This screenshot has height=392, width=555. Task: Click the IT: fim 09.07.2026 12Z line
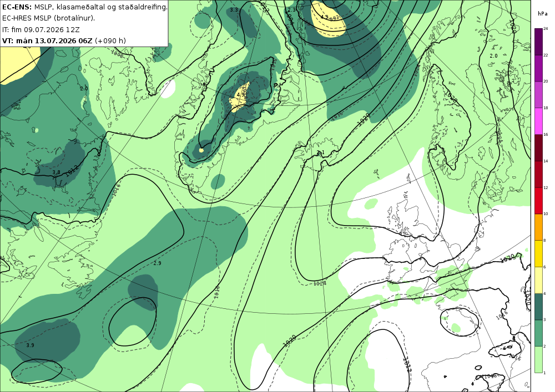pyautogui.click(x=41, y=29)
